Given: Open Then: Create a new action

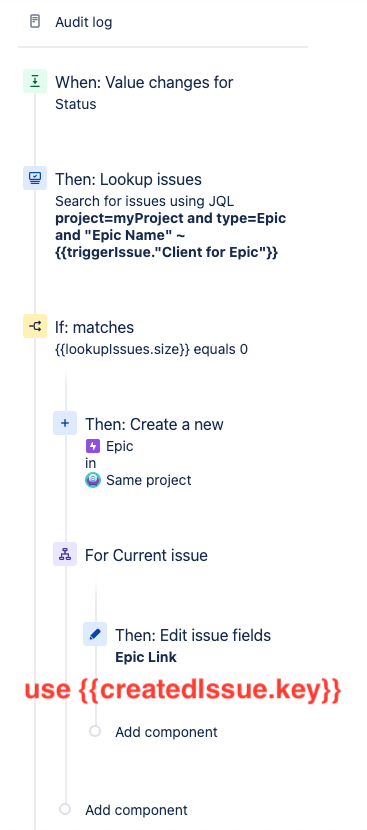Looking at the screenshot, I should pos(154,424).
